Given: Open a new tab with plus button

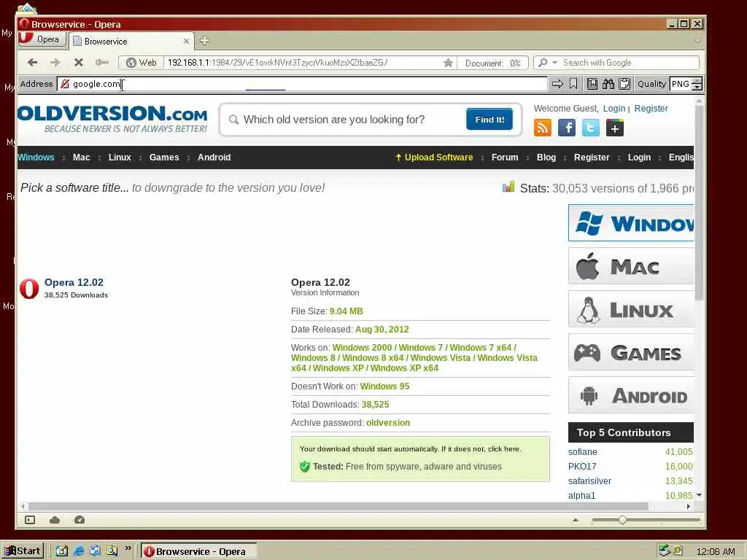Looking at the screenshot, I should (204, 41).
